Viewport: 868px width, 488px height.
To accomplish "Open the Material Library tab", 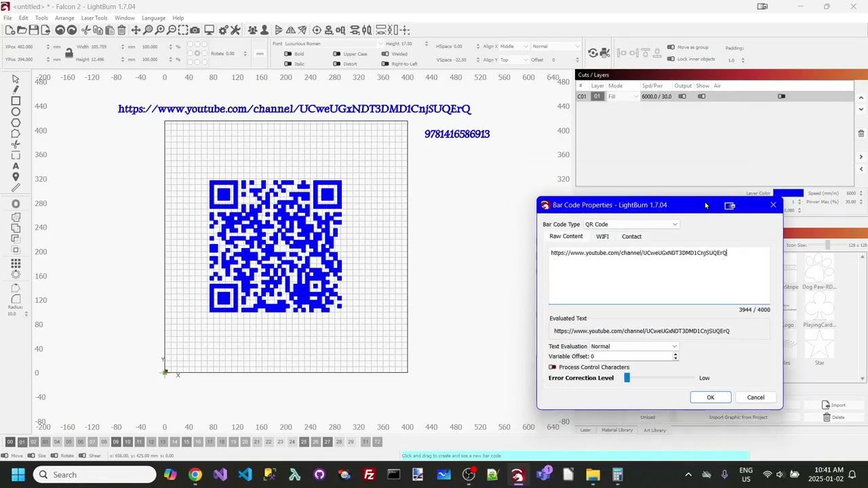I will point(617,430).
